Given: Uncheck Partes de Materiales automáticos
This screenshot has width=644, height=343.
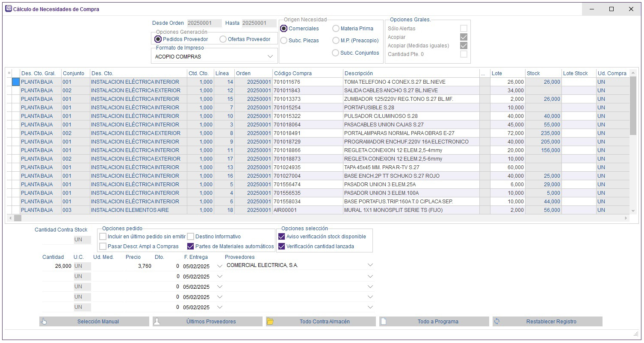Looking at the screenshot, I should [x=191, y=246].
